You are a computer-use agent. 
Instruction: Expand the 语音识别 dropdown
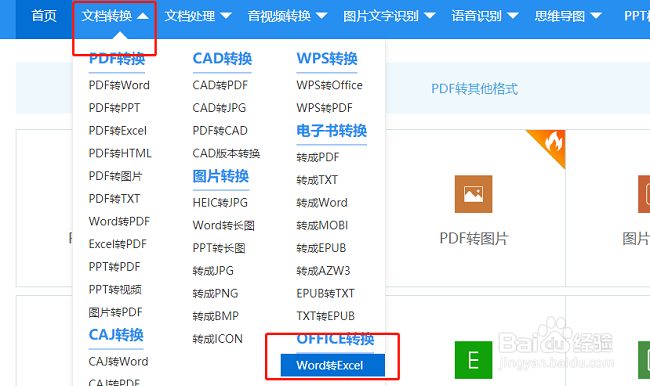tap(485, 16)
